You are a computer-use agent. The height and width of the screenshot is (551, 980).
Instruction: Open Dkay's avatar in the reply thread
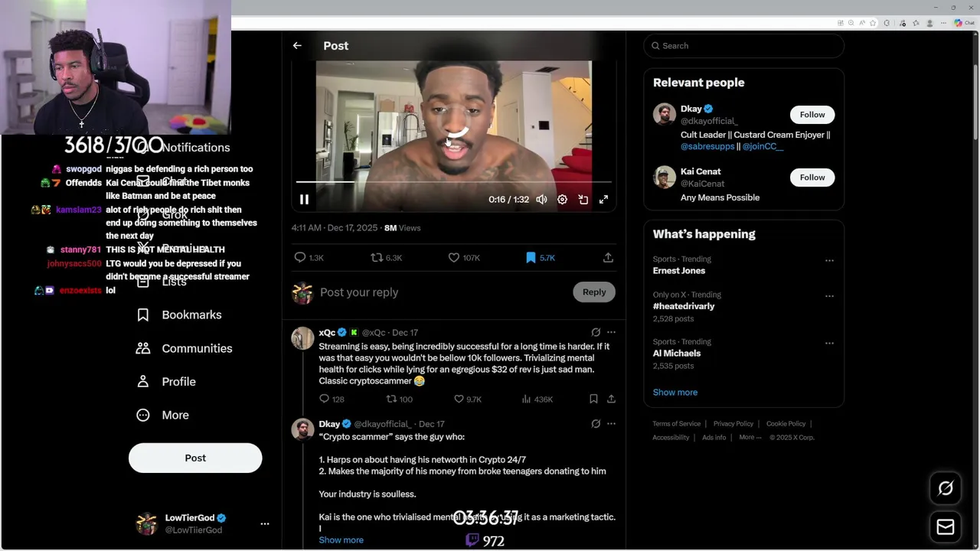tap(302, 429)
